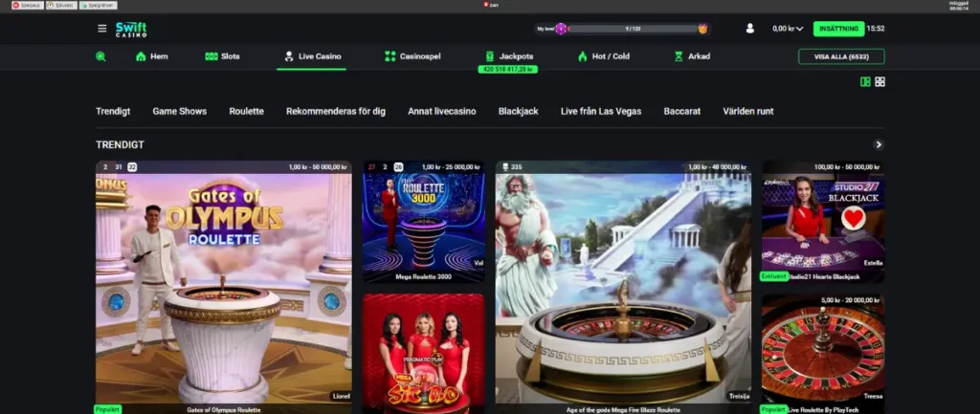Screen dimensions: 980x414
Task: Select the Blackjack category filter
Action: coord(518,111)
